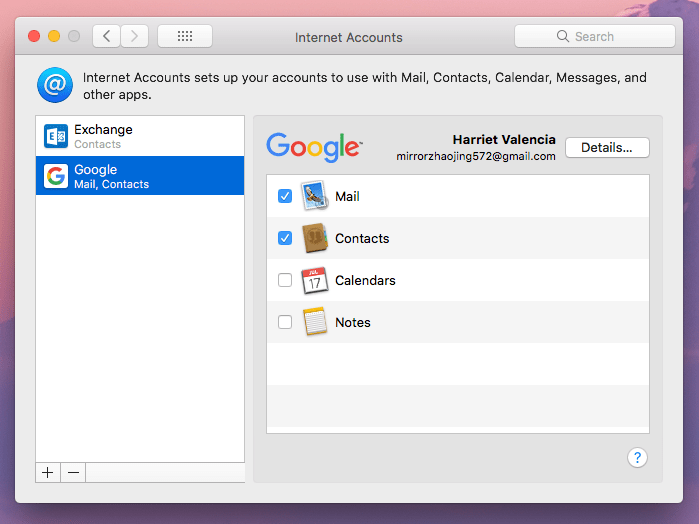699x524 pixels.
Task: Select the Google Mail, Contacts row
Action: click(x=140, y=176)
